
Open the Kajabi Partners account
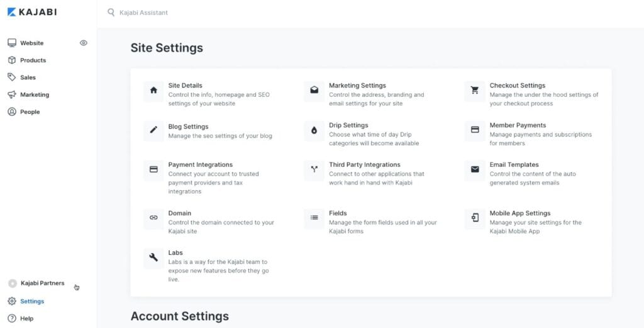[43, 283]
